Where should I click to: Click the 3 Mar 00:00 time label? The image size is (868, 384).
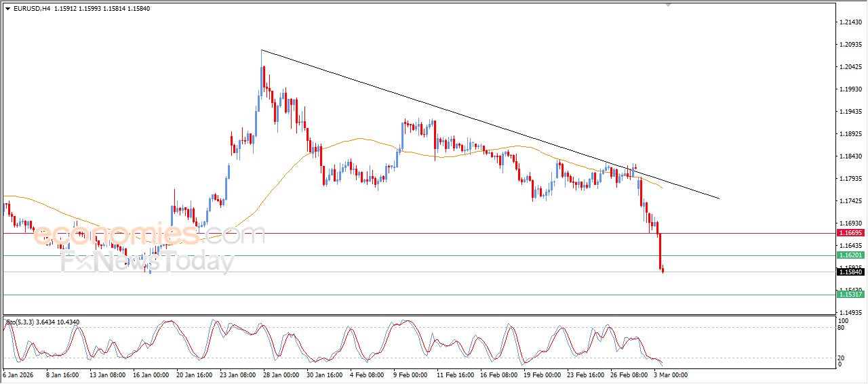click(x=670, y=374)
